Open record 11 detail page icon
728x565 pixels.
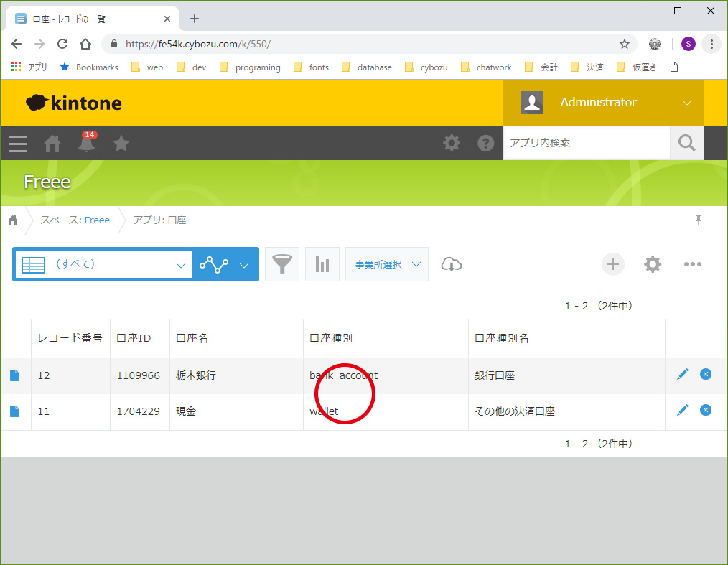tap(14, 411)
